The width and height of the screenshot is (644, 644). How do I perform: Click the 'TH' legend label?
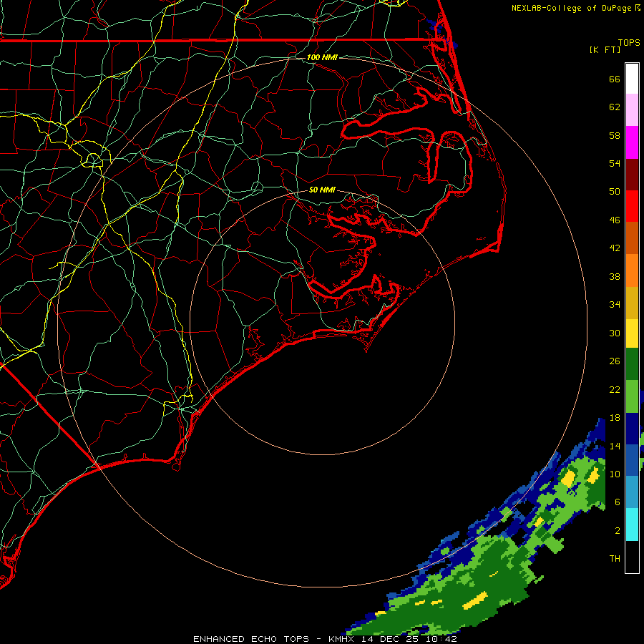pyautogui.click(x=615, y=559)
